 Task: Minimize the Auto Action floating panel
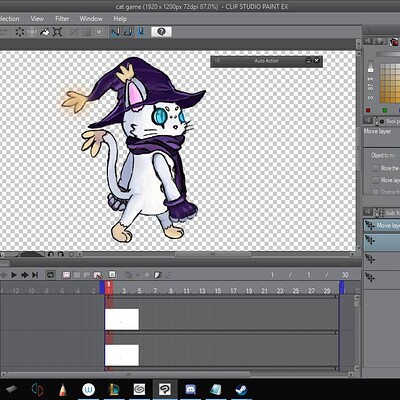click(308, 61)
